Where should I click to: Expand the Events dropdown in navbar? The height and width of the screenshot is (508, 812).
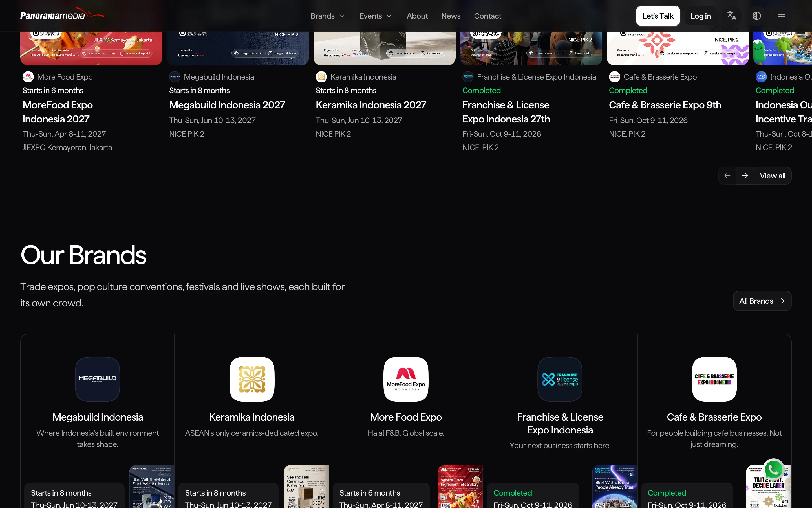(x=376, y=16)
